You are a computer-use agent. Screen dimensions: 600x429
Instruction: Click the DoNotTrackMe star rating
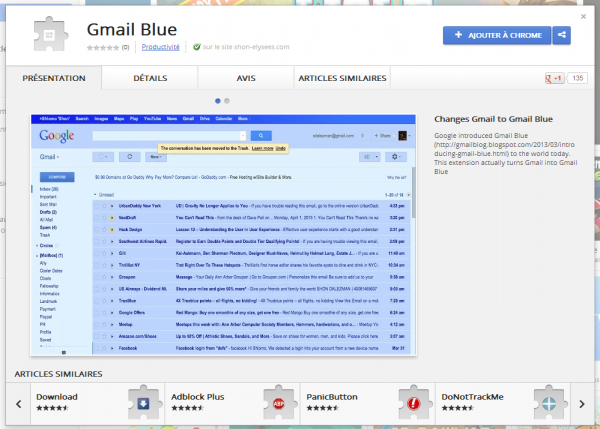(x=458, y=408)
